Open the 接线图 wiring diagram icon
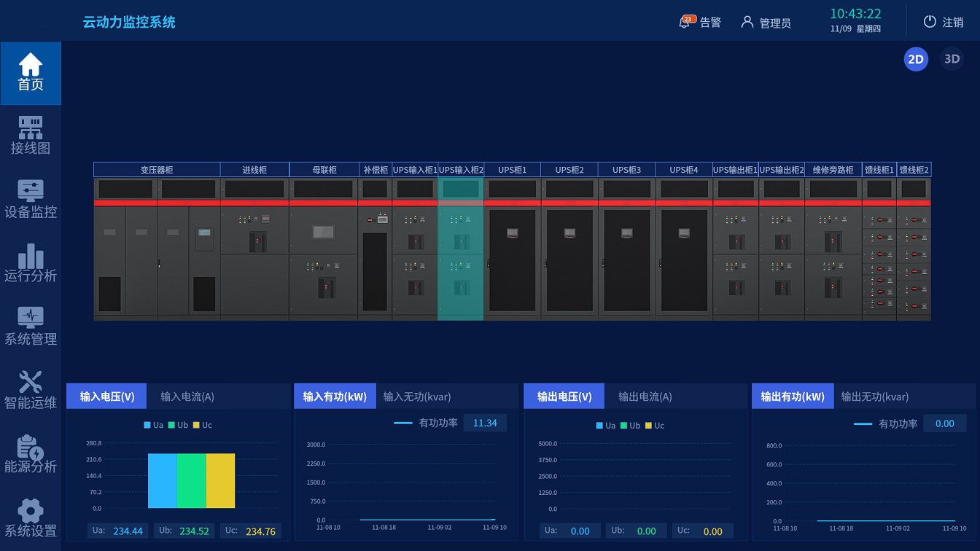980x551 pixels. coord(30,128)
